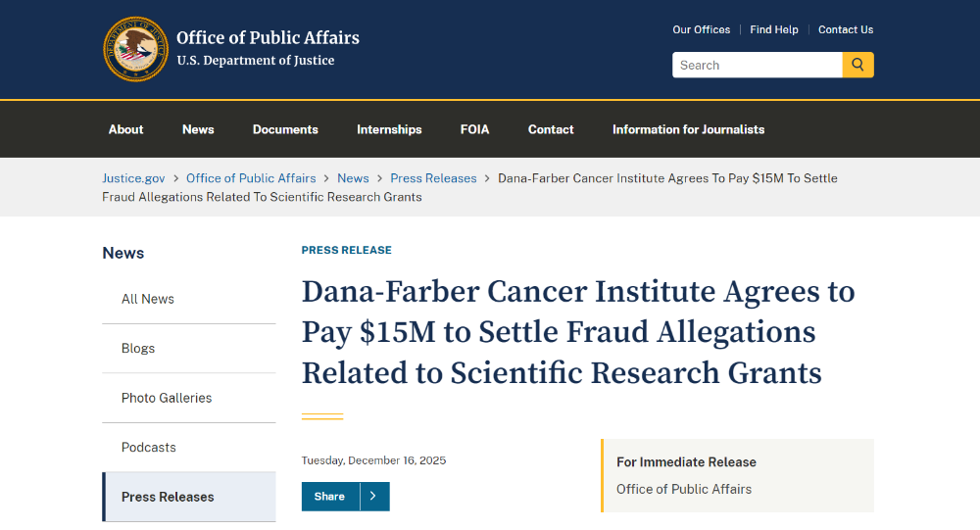Open the News navigation item
This screenshot has width=980, height=530.
(198, 129)
